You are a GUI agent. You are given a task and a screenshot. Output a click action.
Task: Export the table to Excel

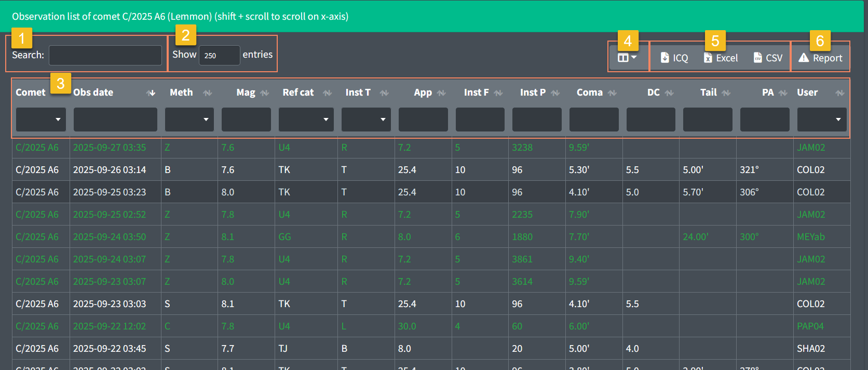pos(721,58)
